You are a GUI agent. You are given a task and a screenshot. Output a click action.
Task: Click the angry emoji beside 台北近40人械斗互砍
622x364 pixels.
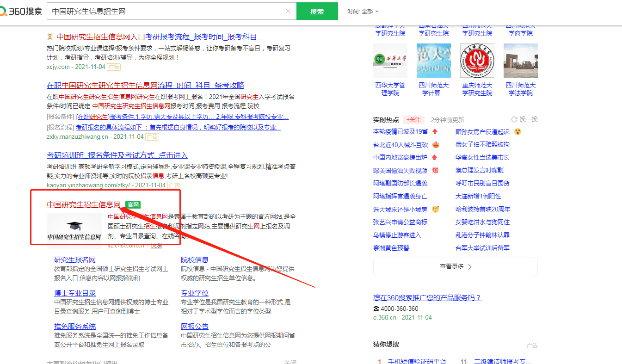[x=435, y=145]
